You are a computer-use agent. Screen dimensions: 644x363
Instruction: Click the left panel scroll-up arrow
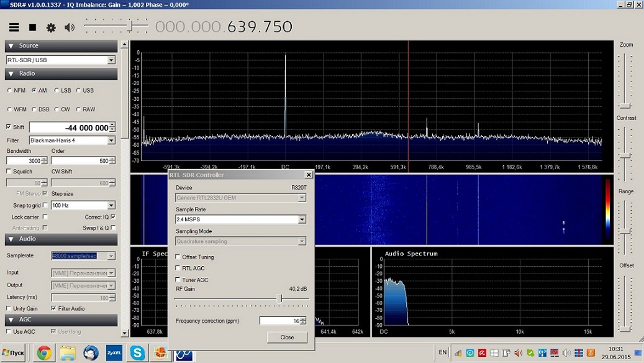click(125, 44)
